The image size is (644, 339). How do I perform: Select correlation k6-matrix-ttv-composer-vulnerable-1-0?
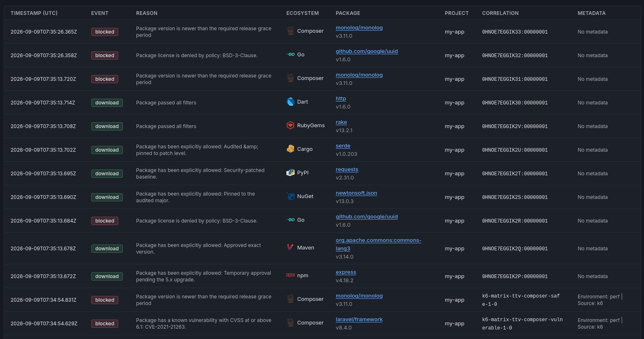(522, 324)
